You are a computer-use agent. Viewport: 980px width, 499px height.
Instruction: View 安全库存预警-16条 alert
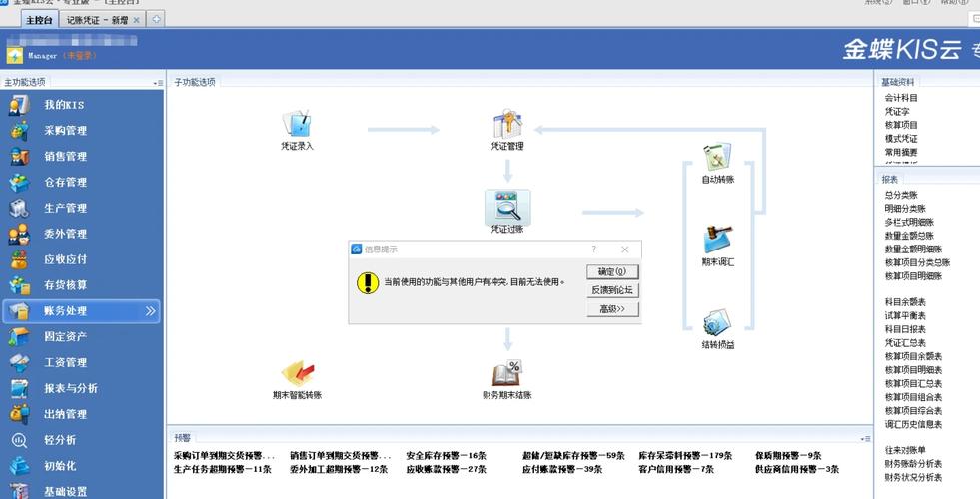pyautogui.click(x=446, y=456)
